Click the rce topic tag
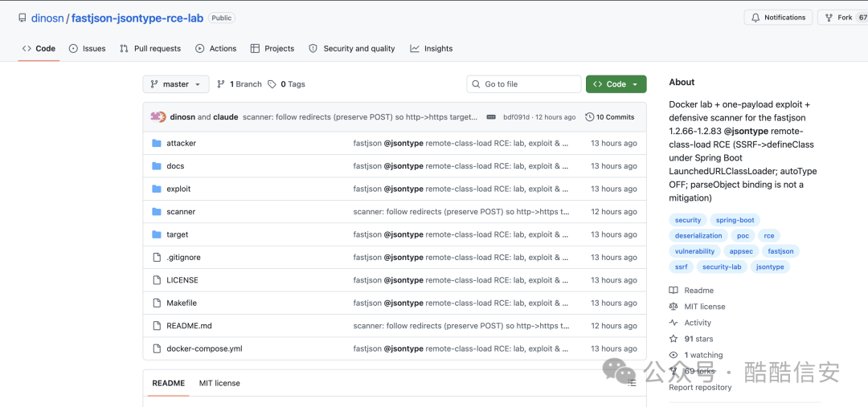868x407 pixels. (x=769, y=235)
